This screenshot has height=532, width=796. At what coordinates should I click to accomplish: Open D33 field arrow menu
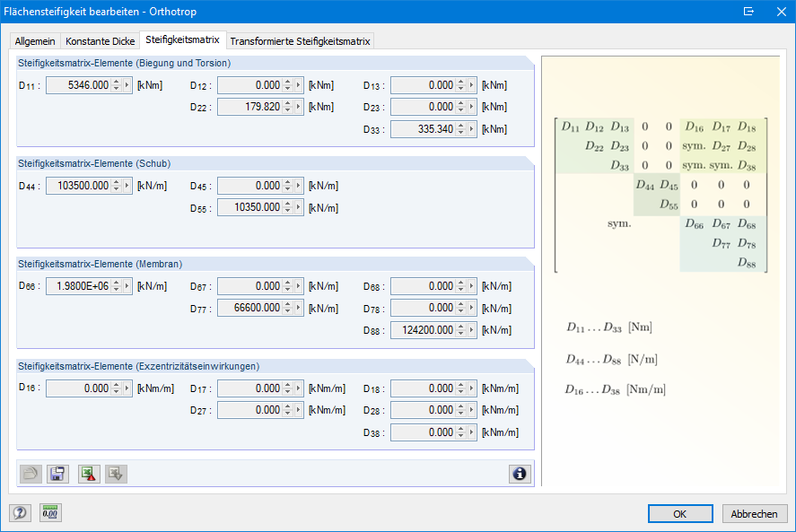tap(472, 129)
